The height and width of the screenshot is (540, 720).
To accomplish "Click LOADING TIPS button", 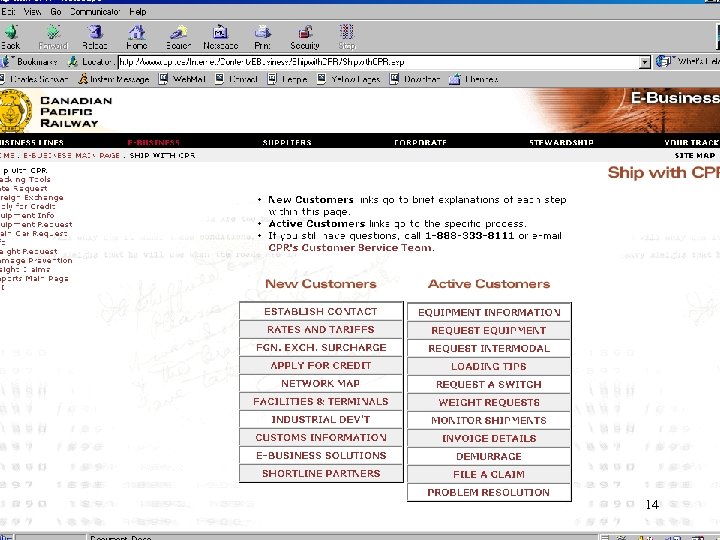I will click(x=489, y=366).
